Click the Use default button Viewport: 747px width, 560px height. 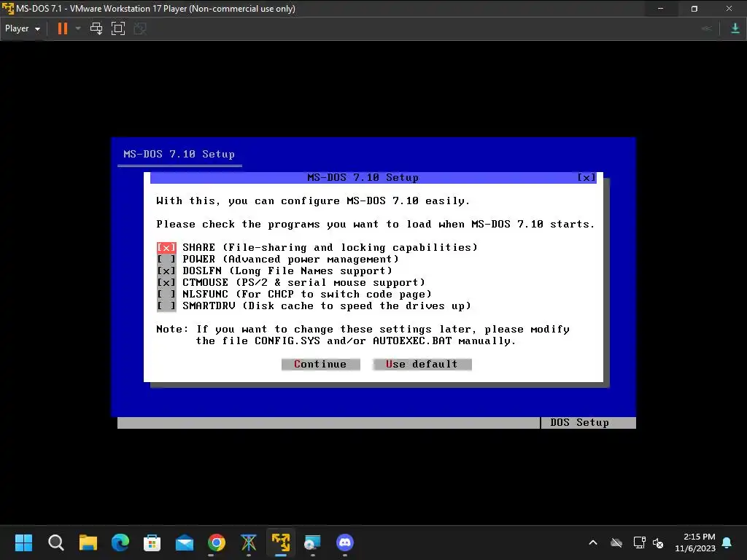(422, 365)
